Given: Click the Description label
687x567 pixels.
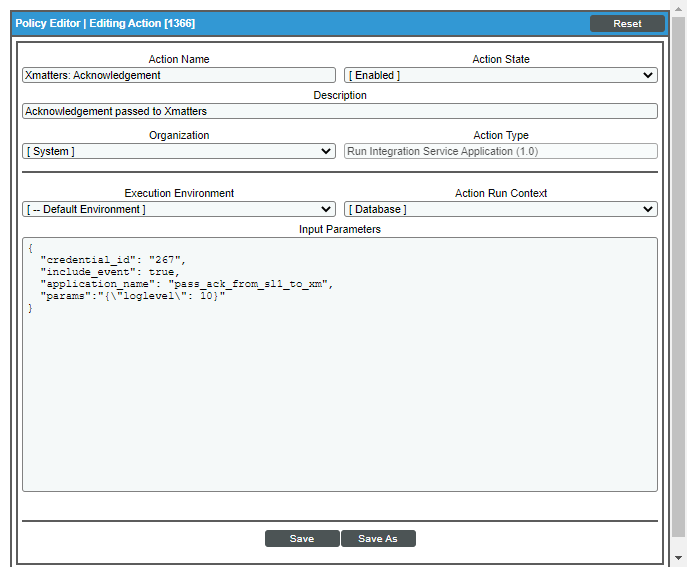Looking at the screenshot, I should click(340, 95).
